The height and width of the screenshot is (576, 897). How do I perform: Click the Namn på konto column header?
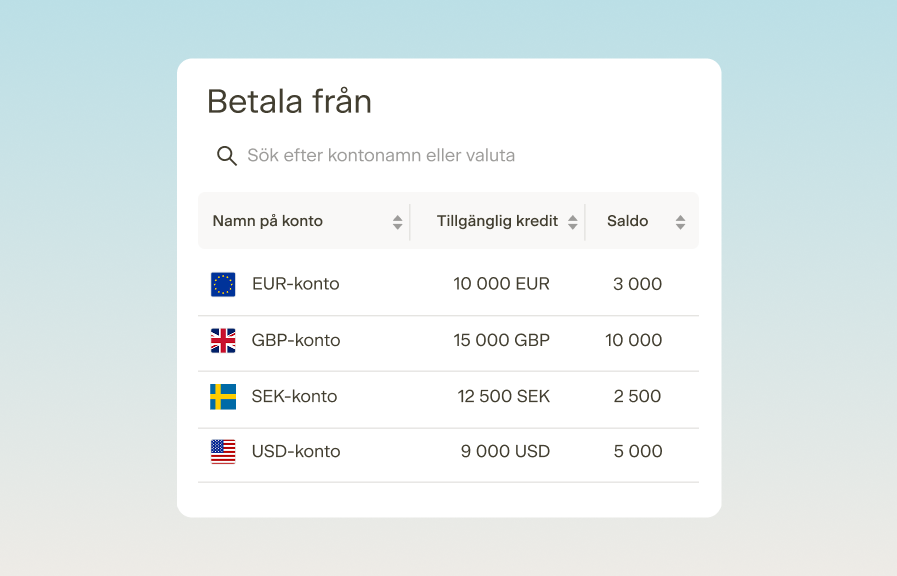tap(267, 221)
